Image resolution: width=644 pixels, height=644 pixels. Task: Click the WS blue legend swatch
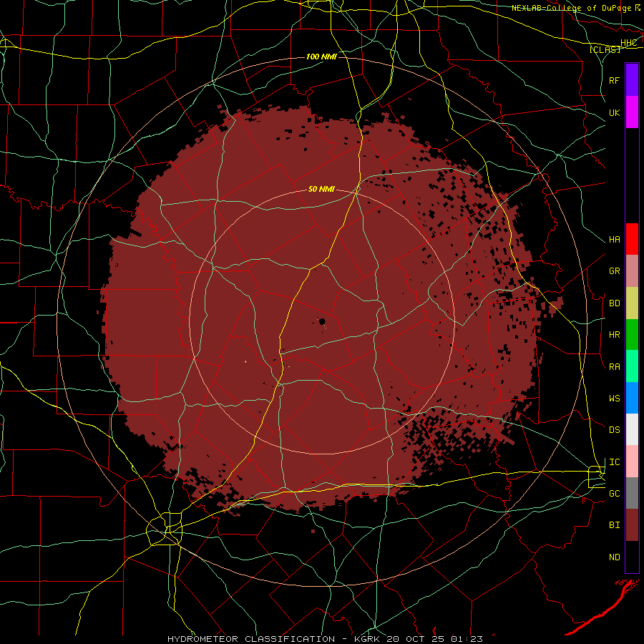pyautogui.click(x=632, y=398)
